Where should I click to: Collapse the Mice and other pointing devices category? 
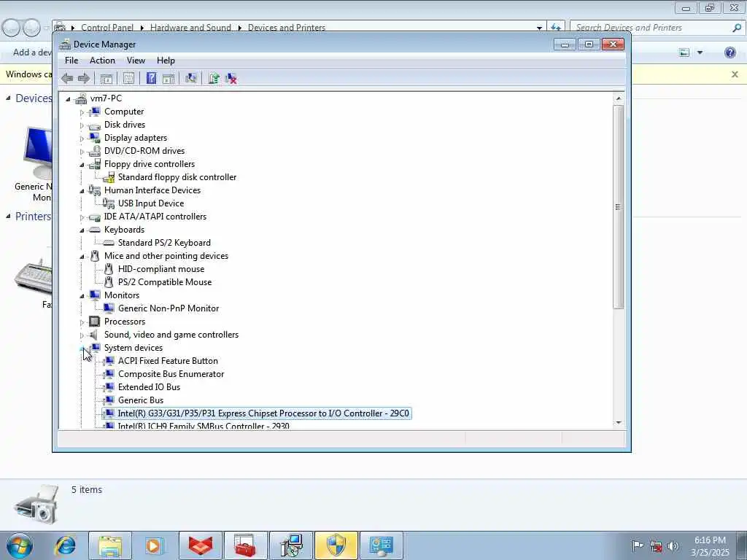82,257
